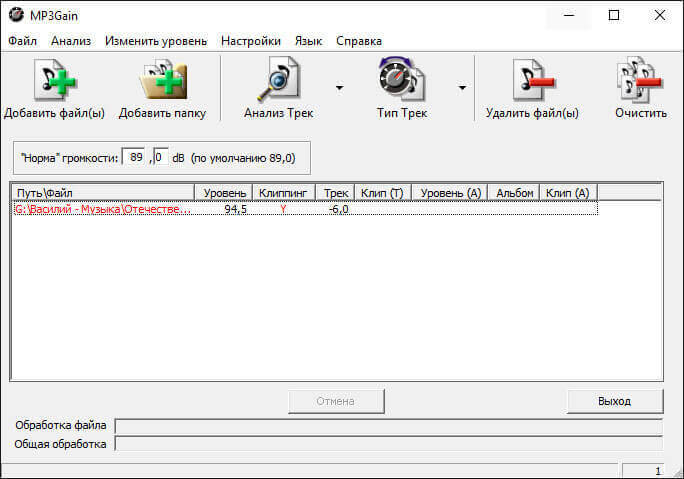The width and height of the screenshot is (684, 479).
Task: Click the Отмена button
Action: (x=336, y=401)
